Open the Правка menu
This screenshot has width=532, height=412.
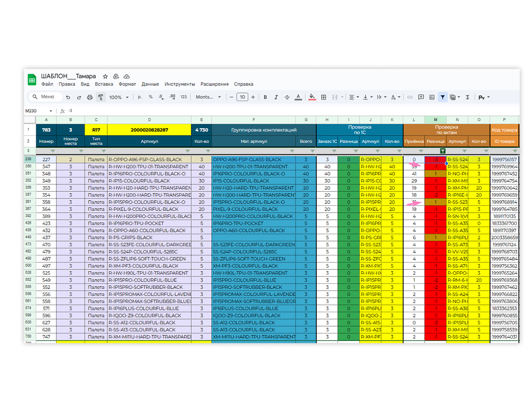67,84
